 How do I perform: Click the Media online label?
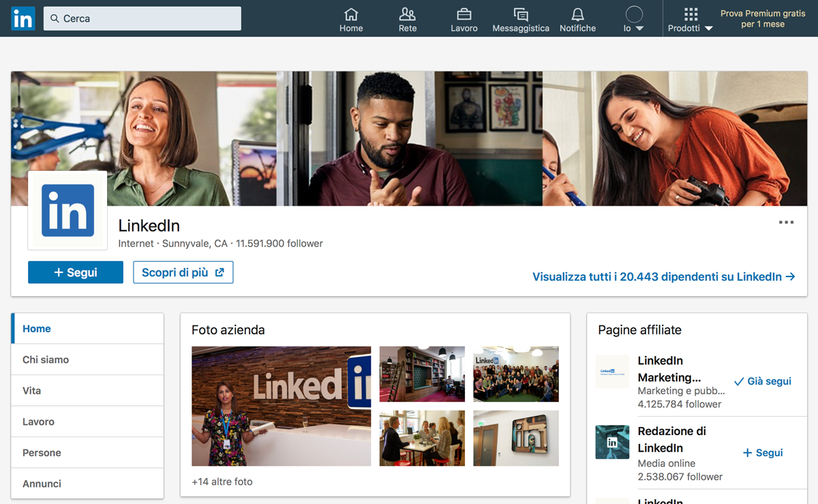pyautogui.click(x=667, y=463)
